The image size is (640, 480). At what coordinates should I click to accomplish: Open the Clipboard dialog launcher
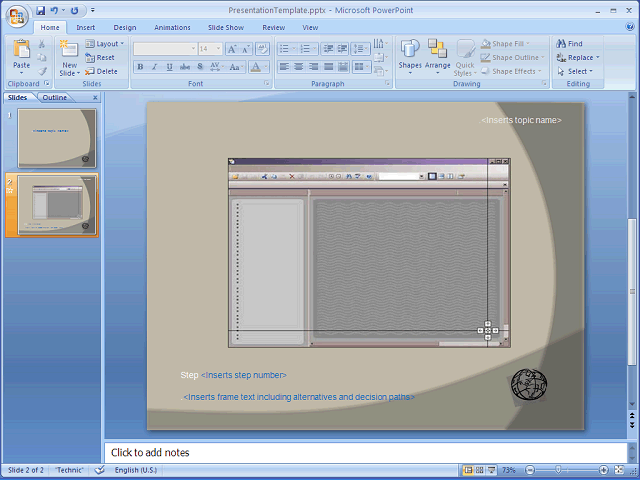47,83
